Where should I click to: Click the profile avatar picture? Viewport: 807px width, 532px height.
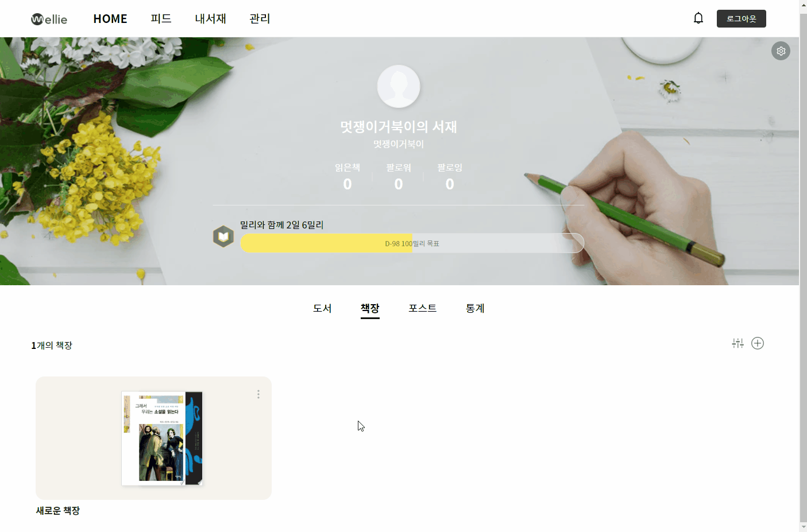click(x=399, y=86)
